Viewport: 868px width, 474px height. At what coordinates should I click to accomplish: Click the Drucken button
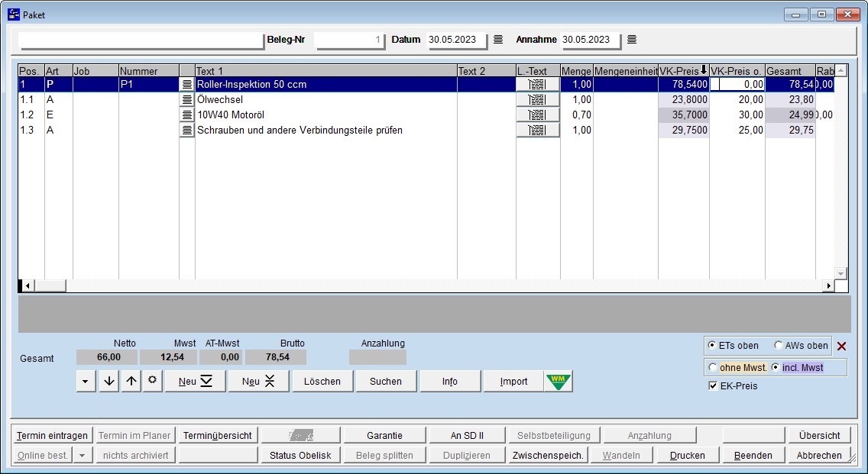click(x=688, y=455)
